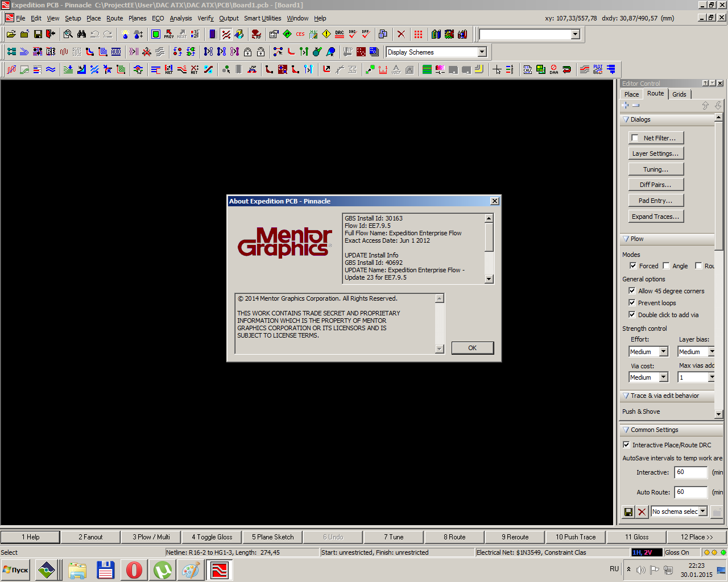This screenshot has width=728, height=582.
Task: Open the Smart Utilities menu
Action: click(x=263, y=18)
